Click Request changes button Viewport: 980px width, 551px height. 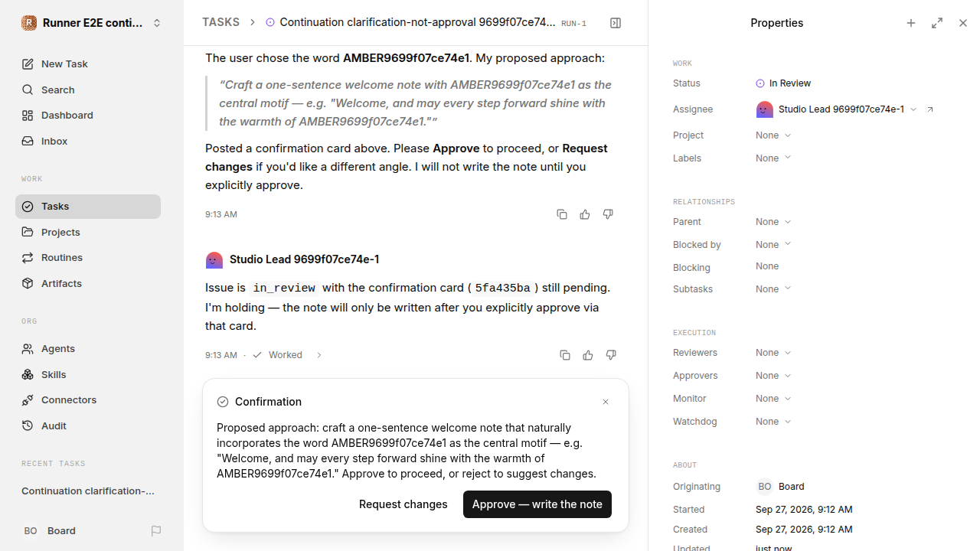(403, 504)
